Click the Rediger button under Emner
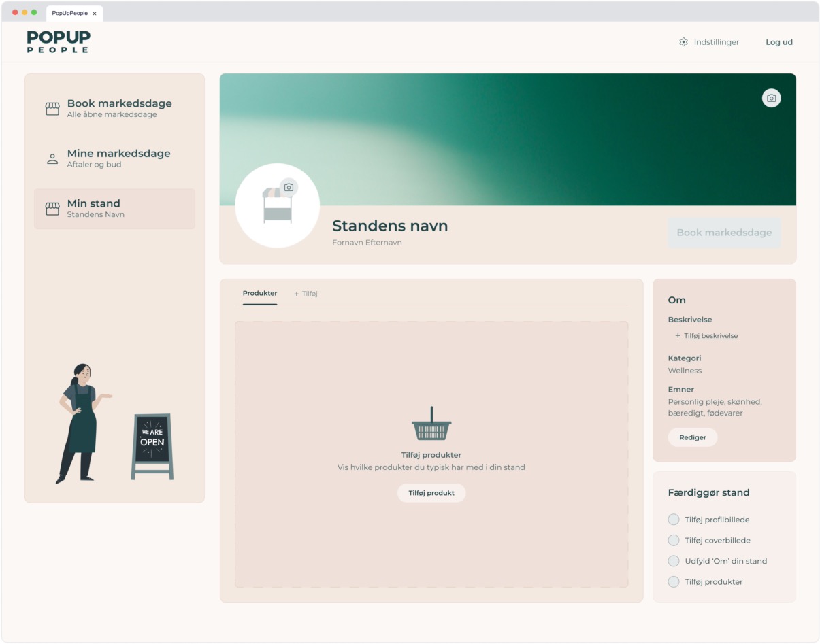The width and height of the screenshot is (820, 644). (692, 437)
